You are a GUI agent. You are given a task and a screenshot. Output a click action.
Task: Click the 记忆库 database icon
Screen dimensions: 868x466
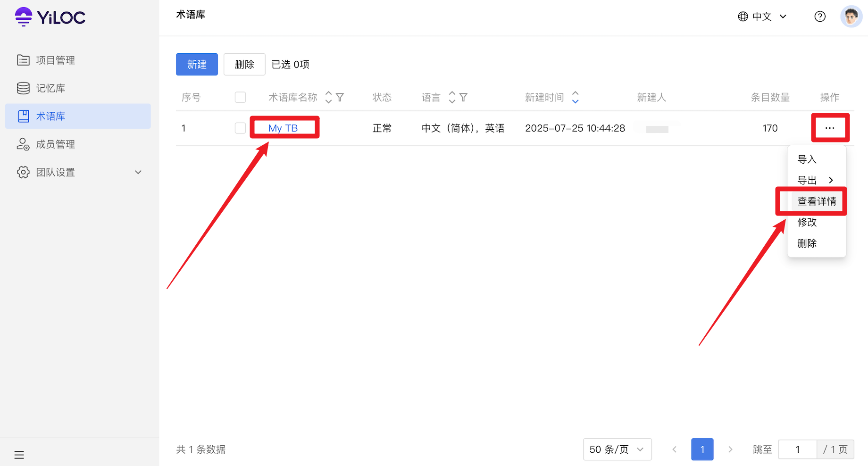point(23,88)
